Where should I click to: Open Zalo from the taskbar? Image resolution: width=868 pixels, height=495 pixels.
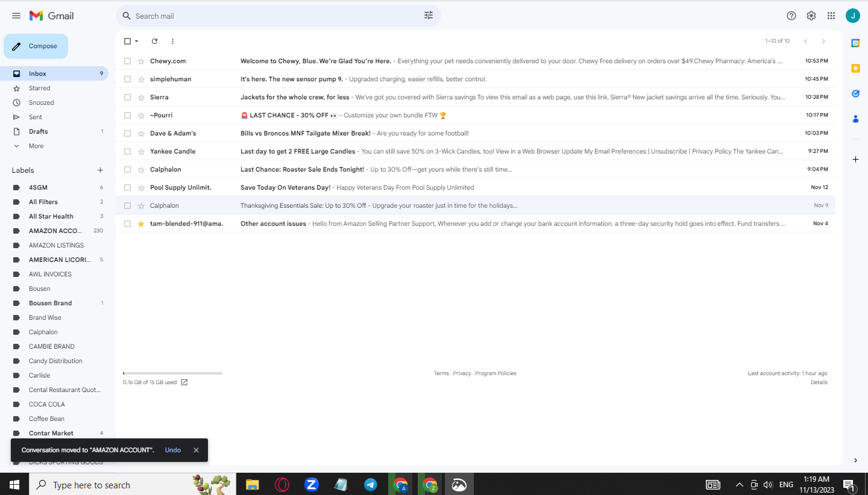coord(311,484)
